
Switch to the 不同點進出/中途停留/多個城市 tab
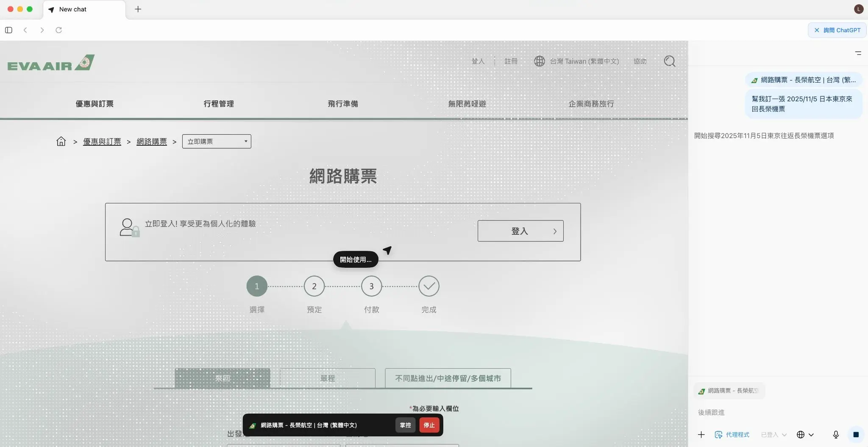pos(447,378)
